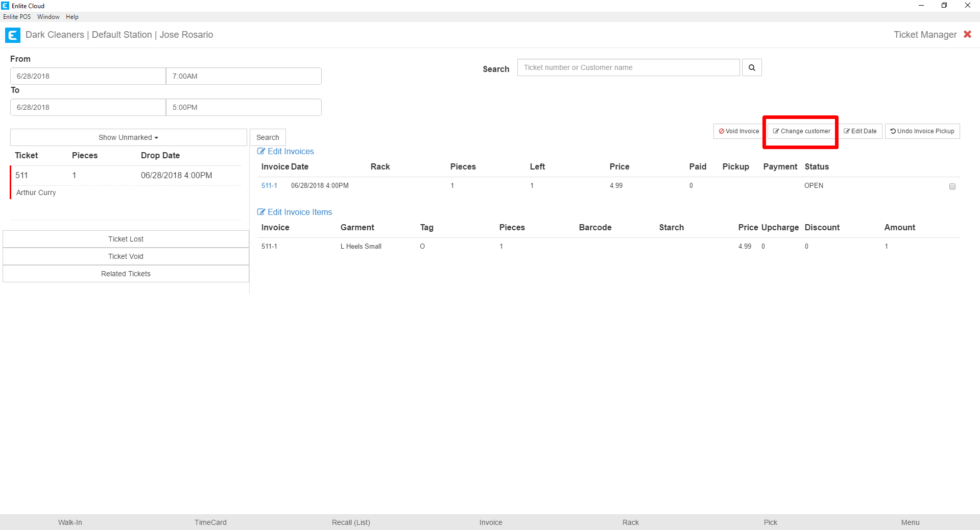This screenshot has height=530, width=980.
Task: Close Ticket Manager with the red X
Action: point(967,34)
